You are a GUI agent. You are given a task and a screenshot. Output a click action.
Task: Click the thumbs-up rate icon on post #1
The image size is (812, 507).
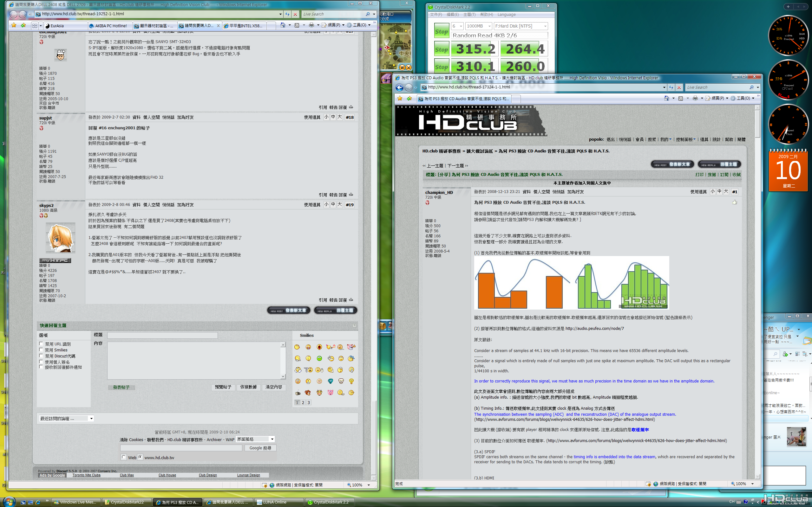pyautogui.click(x=735, y=202)
